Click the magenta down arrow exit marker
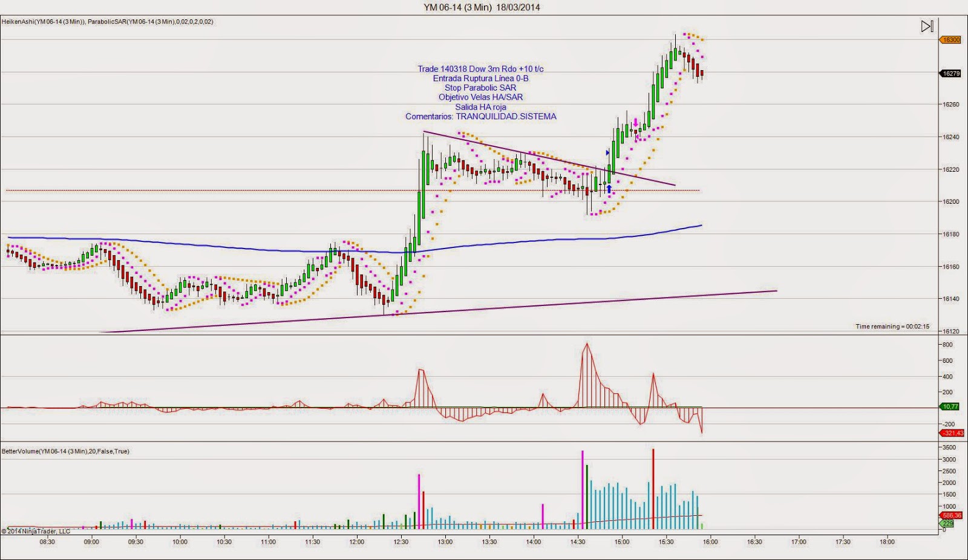 click(x=636, y=123)
